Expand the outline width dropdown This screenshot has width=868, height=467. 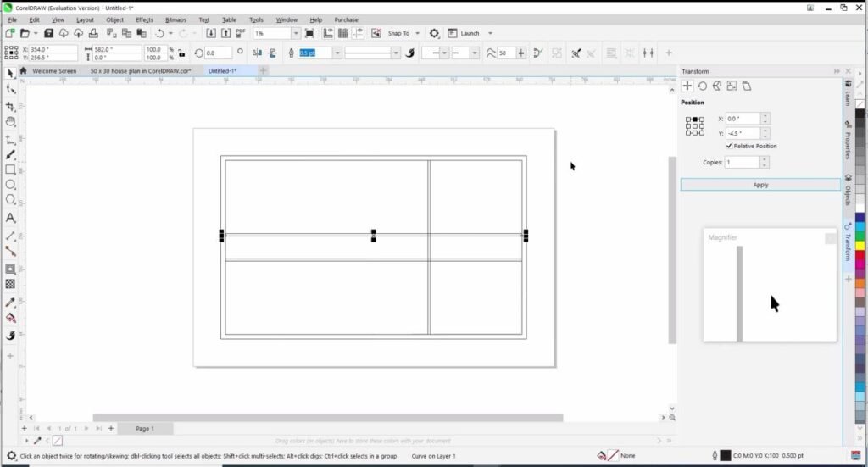[x=337, y=53]
